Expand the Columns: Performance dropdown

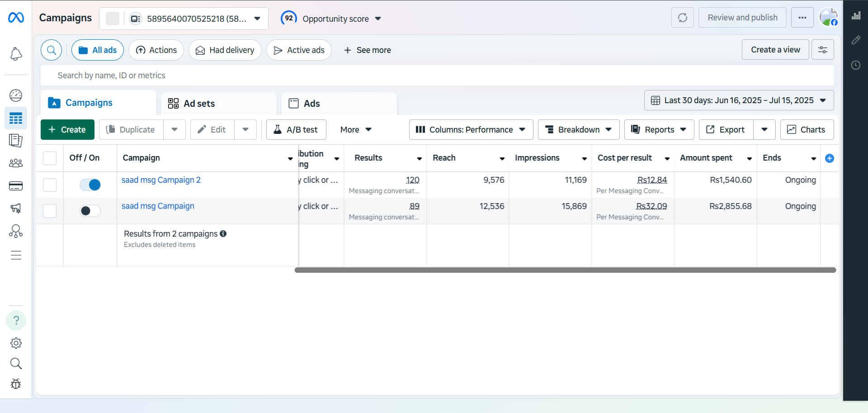coord(471,130)
